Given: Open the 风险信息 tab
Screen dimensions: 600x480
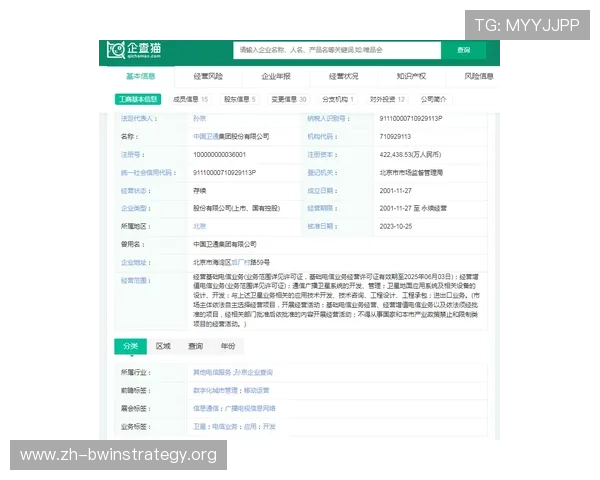Looking at the screenshot, I should click(x=479, y=76).
